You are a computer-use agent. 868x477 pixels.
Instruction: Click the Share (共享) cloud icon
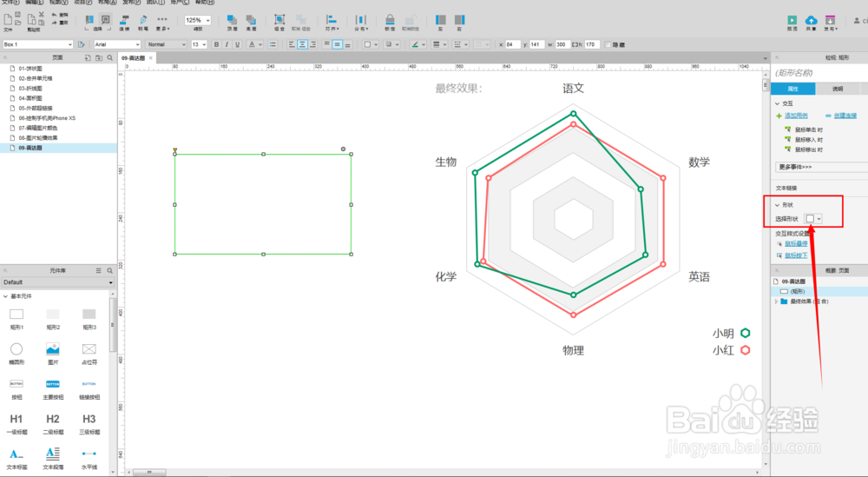point(811,20)
